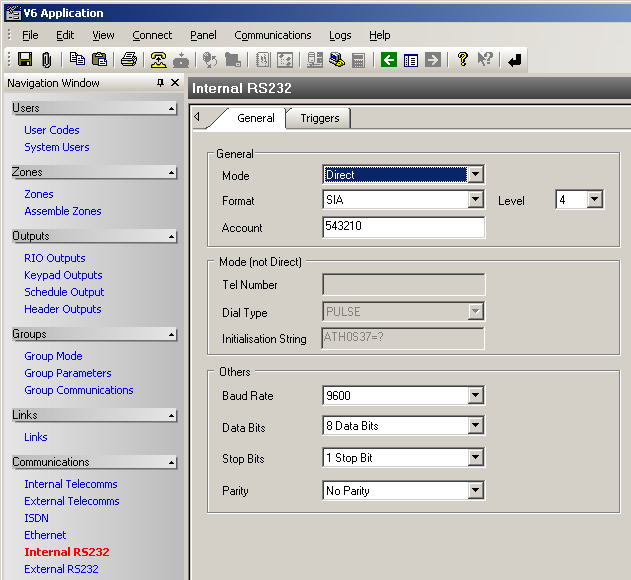Click the Account number input field
This screenshot has height=580, width=631.
click(x=403, y=228)
